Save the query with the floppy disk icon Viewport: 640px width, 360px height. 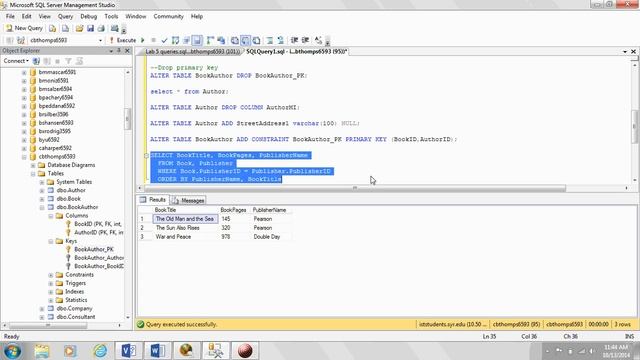[90, 28]
